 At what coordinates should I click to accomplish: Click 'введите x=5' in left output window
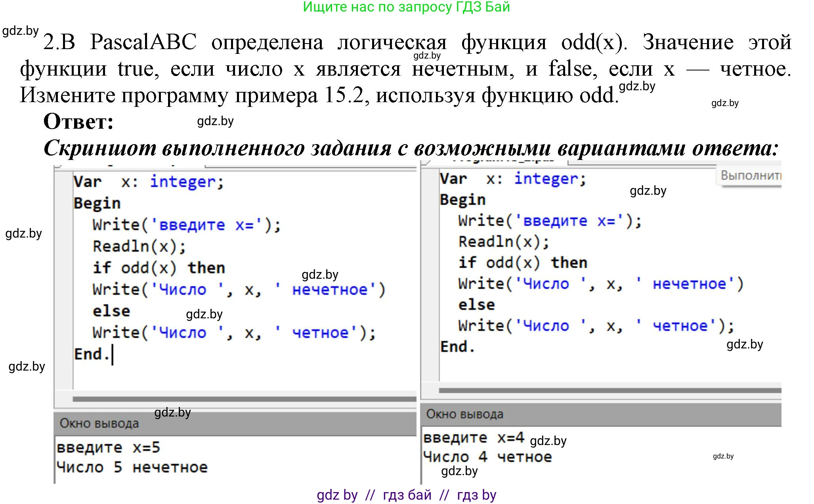tap(108, 448)
